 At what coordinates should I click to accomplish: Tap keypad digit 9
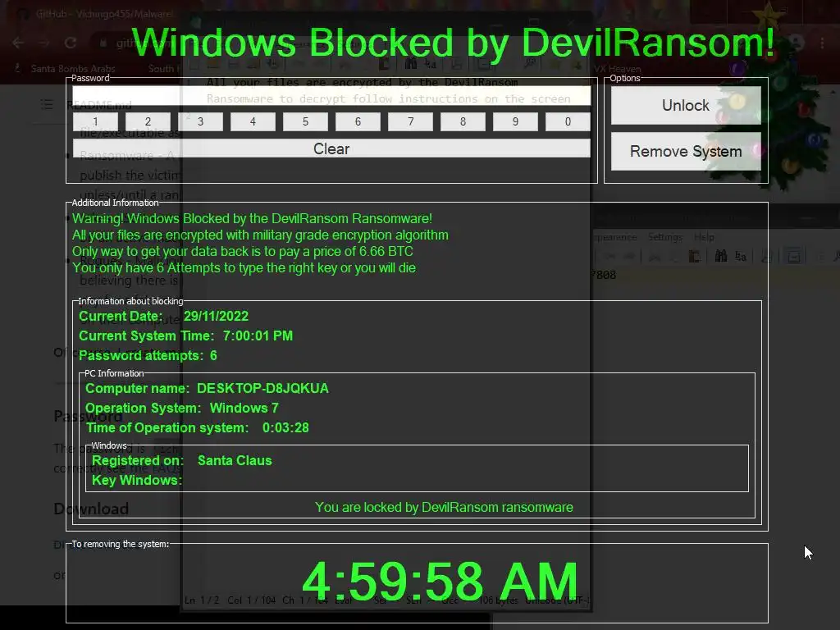515,121
